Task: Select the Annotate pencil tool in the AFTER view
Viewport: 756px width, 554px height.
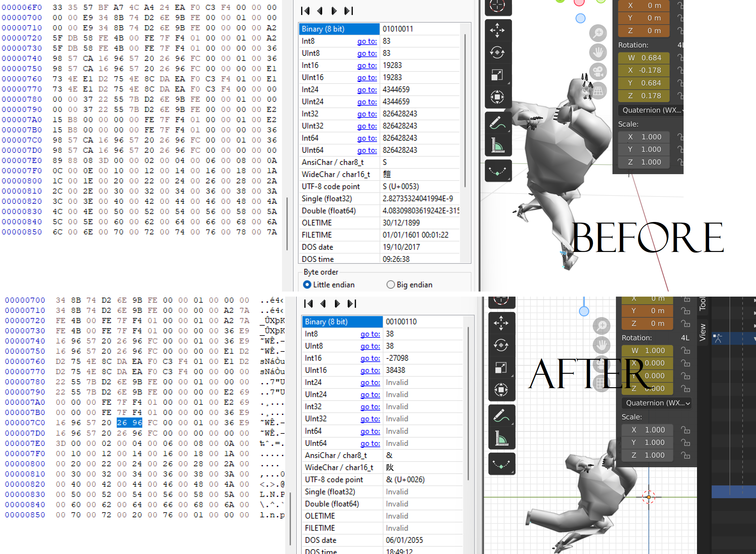Action: 501,416
